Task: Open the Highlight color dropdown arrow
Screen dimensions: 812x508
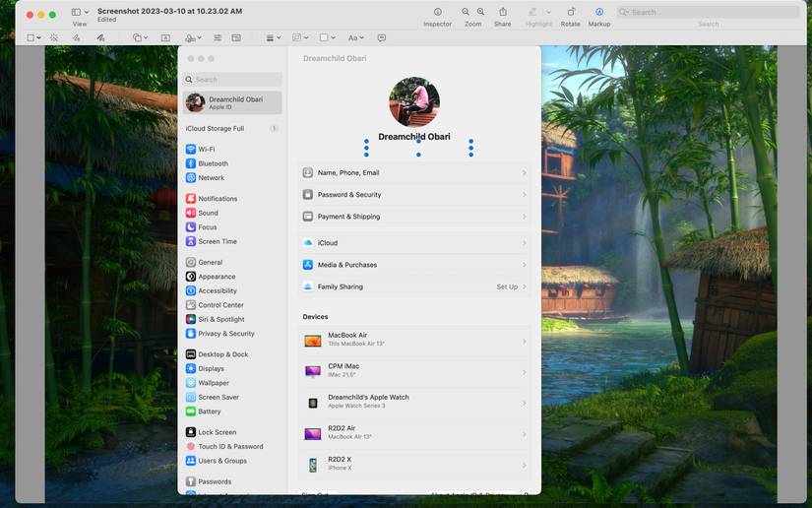Action: pyautogui.click(x=548, y=12)
